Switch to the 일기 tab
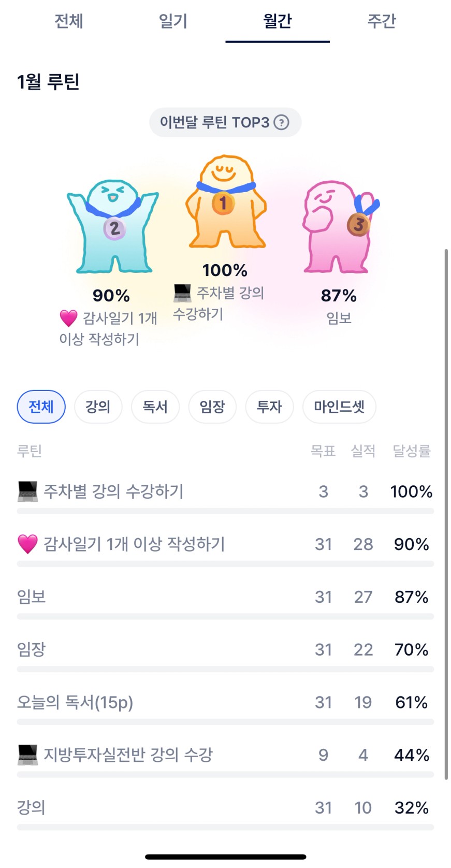Viewport: 451px width, 868px height. pyautogui.click(x=173, y=21)
